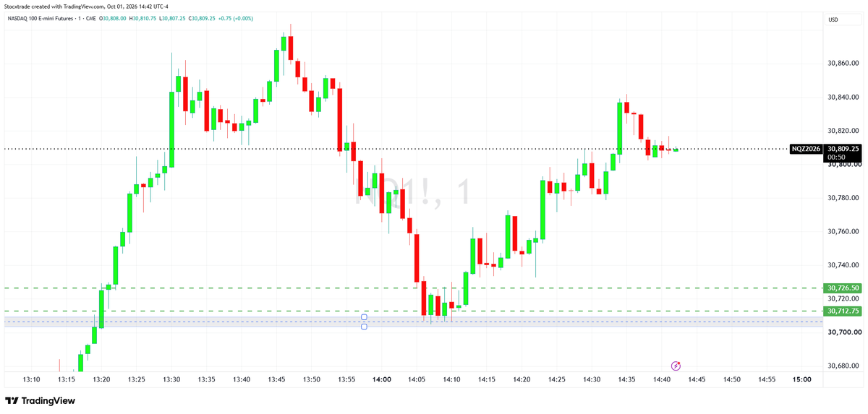Click the 13:30 time axis label
This screenshot has height=414, width=868.
tap(172, 379)
